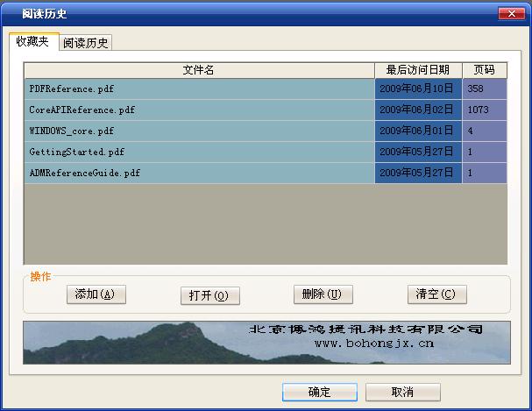Switch to the 收藏夹 tab

[x=32, y=42]
